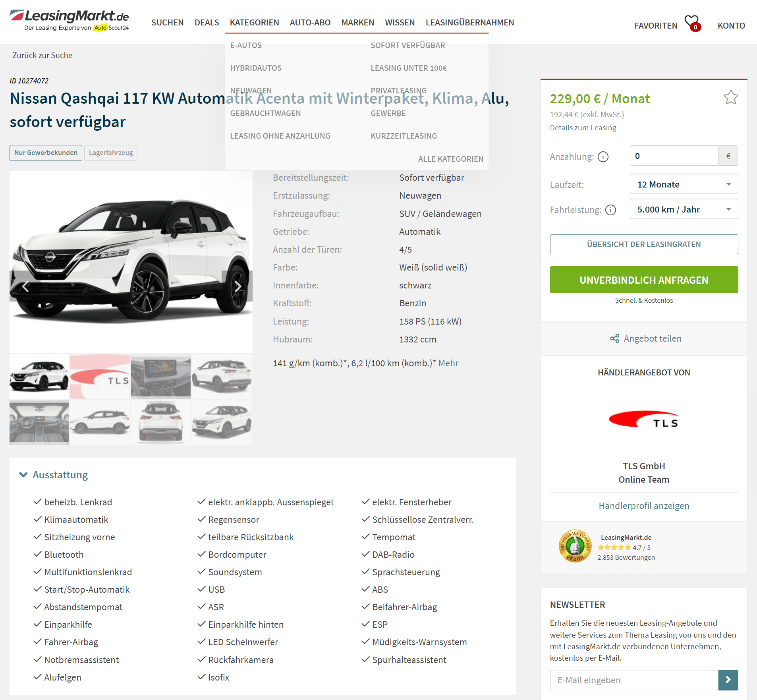
Task: Open WISSEN navigation item
Action: click(x=400, y=23)
